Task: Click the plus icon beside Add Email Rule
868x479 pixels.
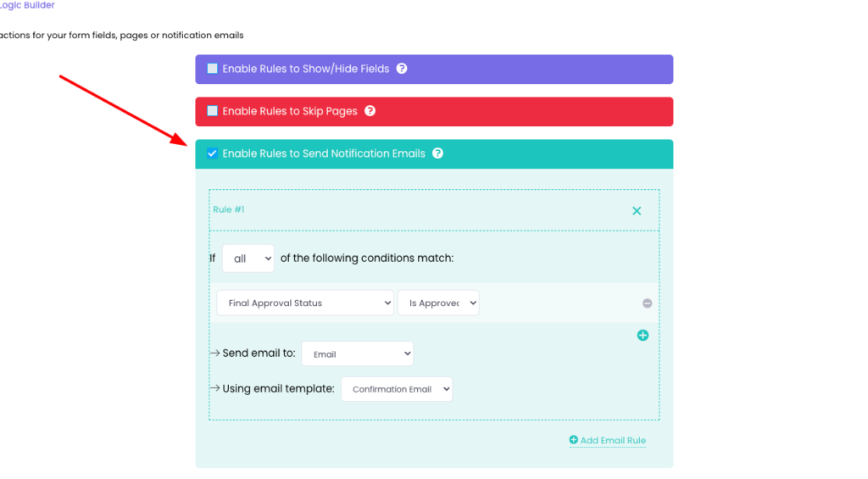Action: click(x=573, y=440)
